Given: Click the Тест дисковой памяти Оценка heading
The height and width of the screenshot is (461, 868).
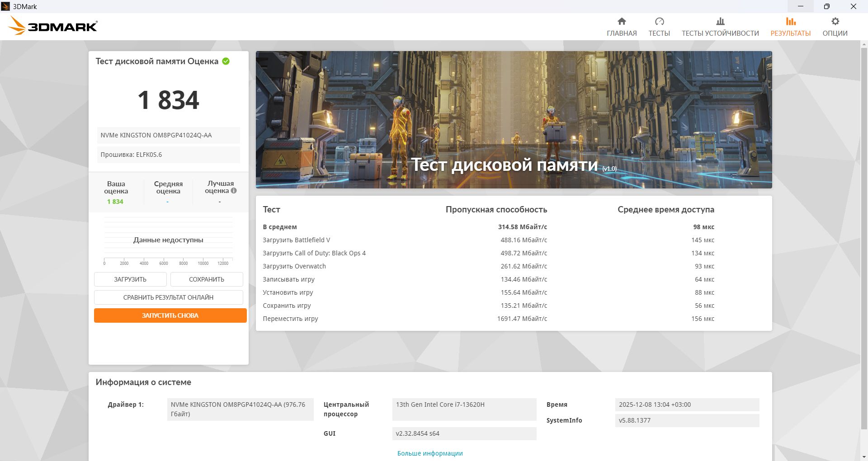Looking at the screenshot, I should 157,61.
